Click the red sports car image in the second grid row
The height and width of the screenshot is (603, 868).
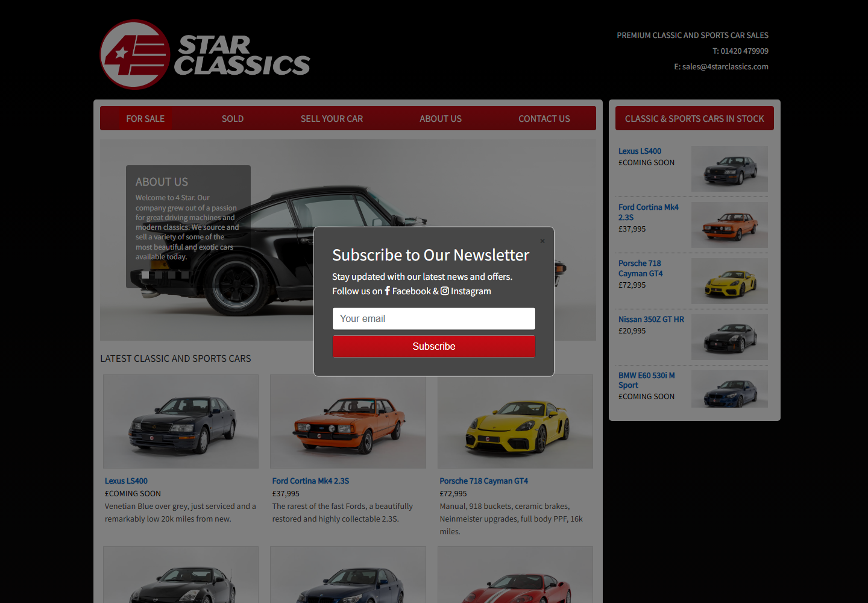pos(515,575)
